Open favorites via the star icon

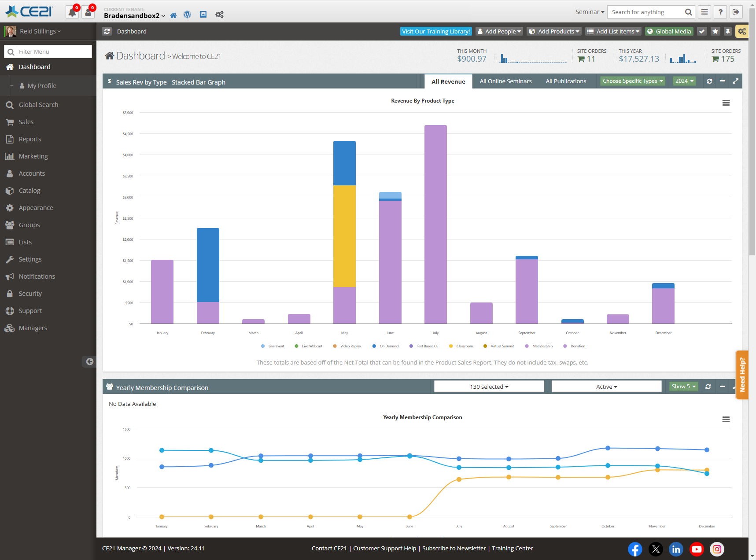(715, 31)
